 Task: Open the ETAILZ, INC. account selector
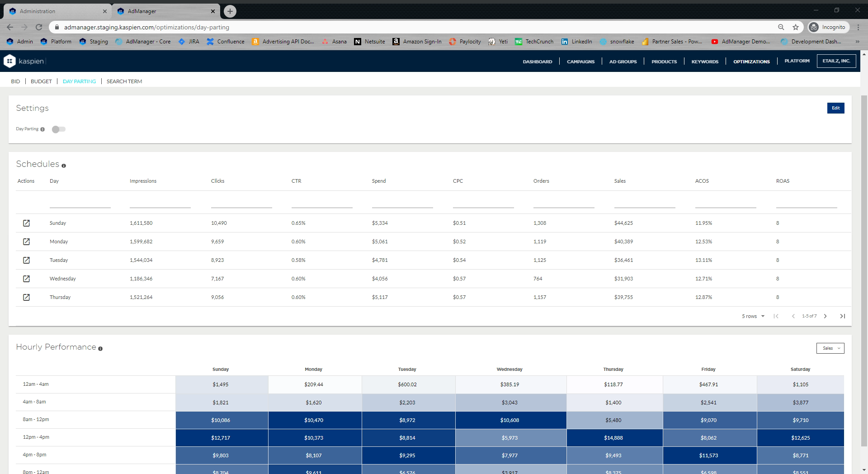836,61
